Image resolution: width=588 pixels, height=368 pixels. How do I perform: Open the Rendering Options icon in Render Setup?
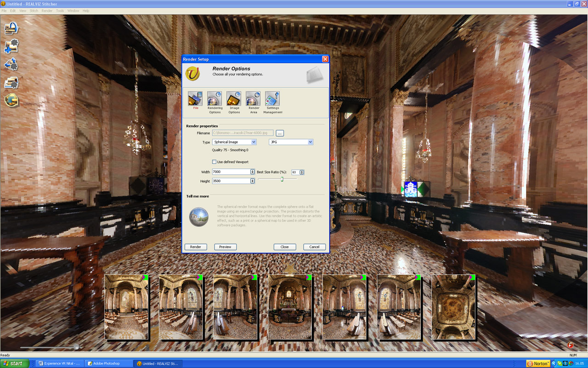[x=215, y=99]
